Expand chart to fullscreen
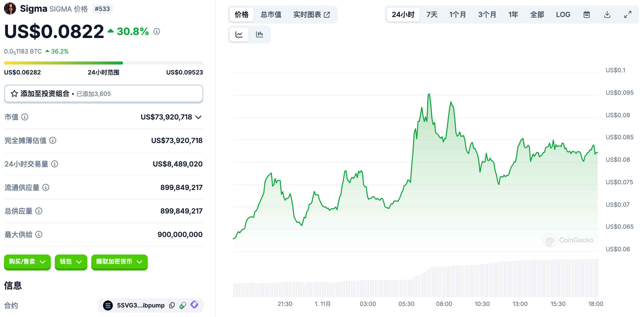The width and height of the screenshot is (644, 317). coord(627,14)
